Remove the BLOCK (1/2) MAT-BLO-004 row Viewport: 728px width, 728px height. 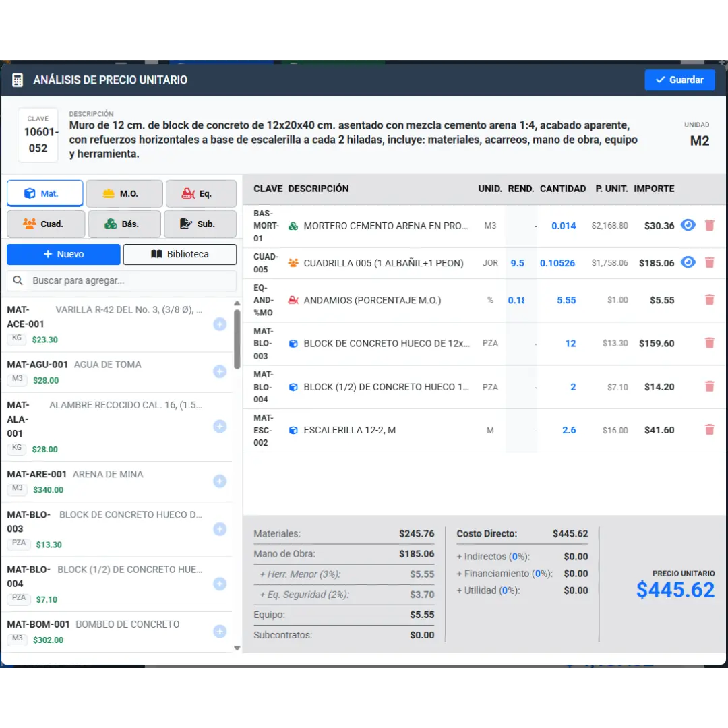coord(709,386)
